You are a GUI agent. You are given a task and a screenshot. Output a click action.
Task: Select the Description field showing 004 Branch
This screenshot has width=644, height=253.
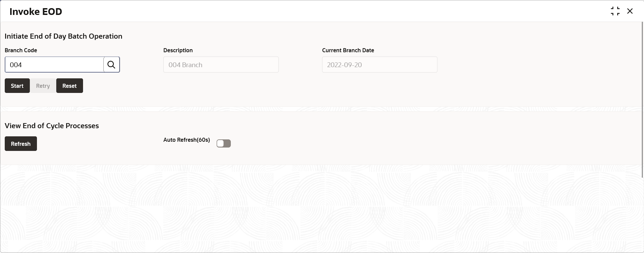[221, 64]
